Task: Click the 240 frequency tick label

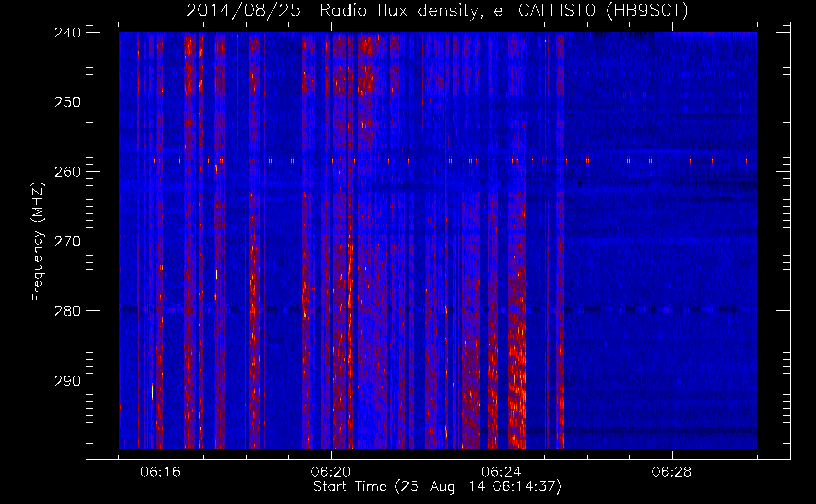Action: pos(68,33)
